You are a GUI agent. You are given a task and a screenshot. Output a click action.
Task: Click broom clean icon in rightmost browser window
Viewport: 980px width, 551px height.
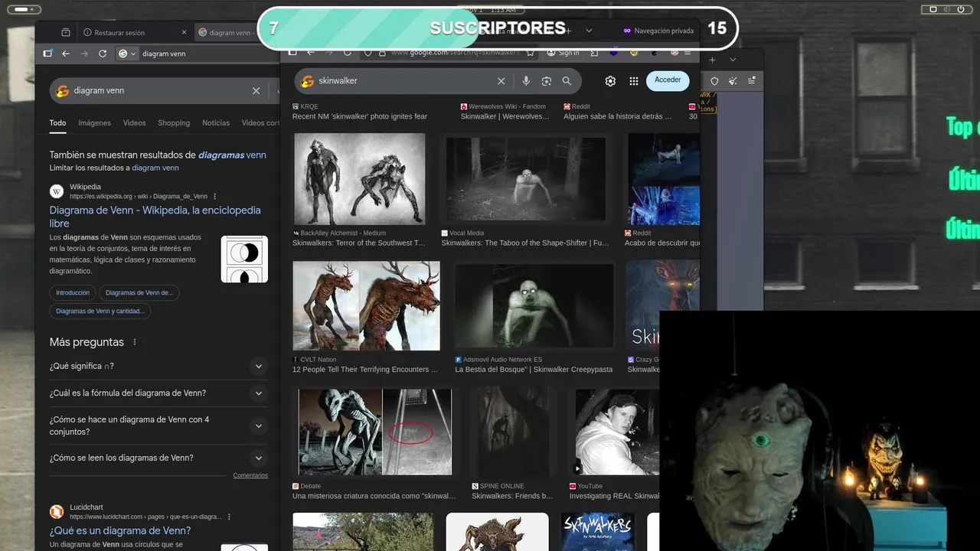point(733,80)
